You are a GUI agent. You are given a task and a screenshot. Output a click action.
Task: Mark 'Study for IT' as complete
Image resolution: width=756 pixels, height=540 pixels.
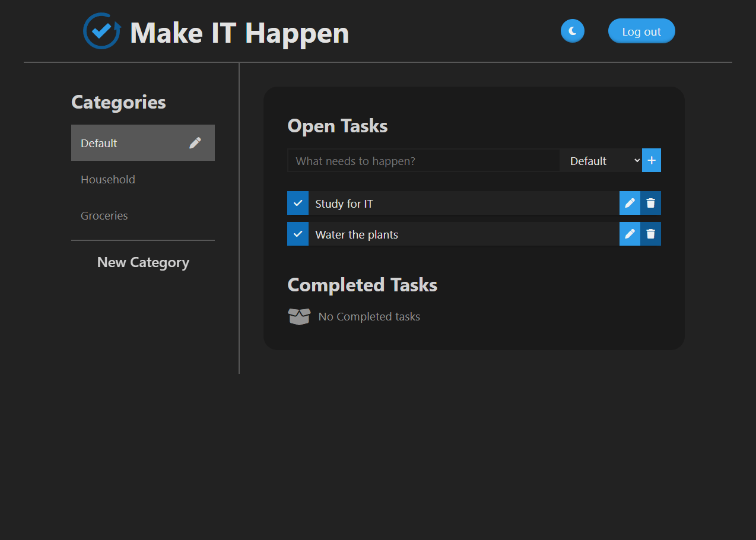click(297, 202)
